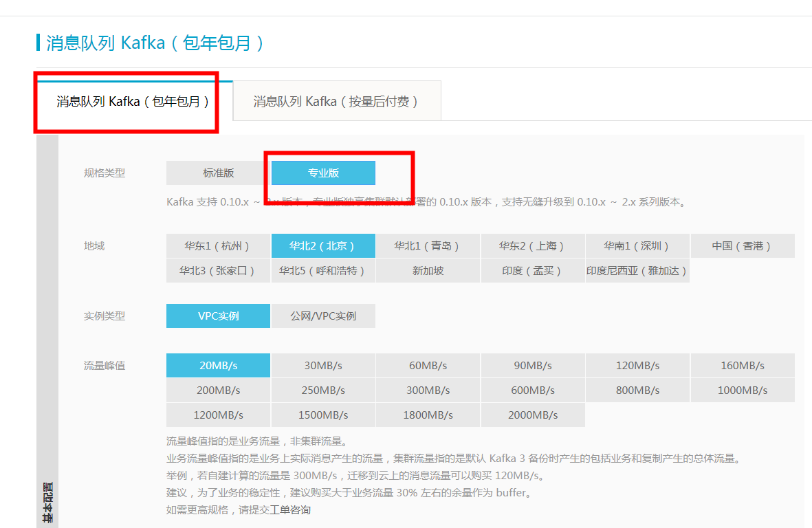The height and width of the screenshot is (528, 812).
Task: Switch to 消息队列 Kafka（包年包月）tab
Action: pyautogui.click(x=133, y=101)
